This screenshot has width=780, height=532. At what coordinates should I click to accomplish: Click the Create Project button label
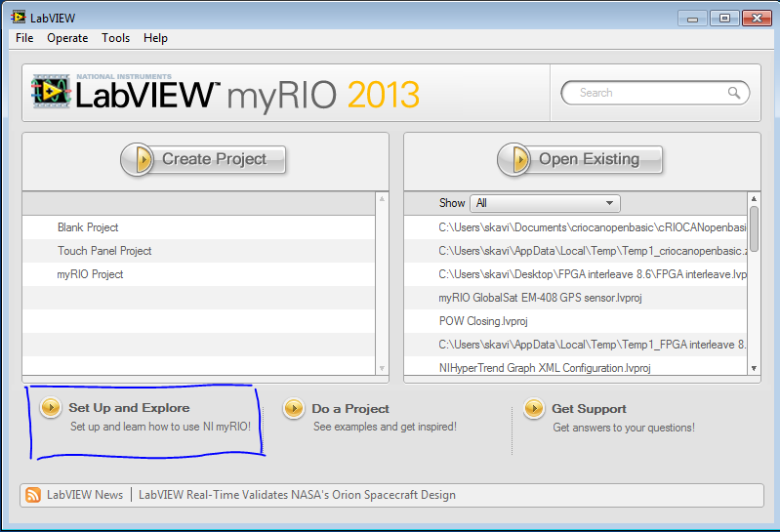pyautogui.click(x=215, y=159)
